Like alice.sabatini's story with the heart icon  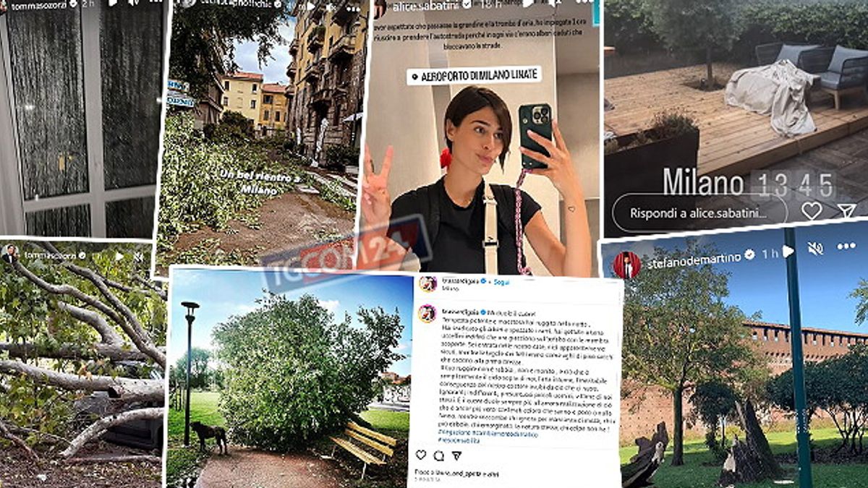click(812, 210)
